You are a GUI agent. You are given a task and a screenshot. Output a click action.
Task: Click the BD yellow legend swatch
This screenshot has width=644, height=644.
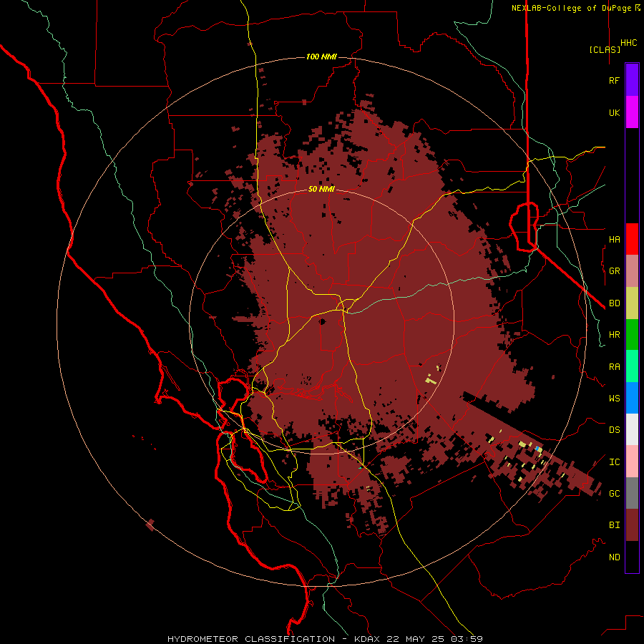[x=632, y=303]
